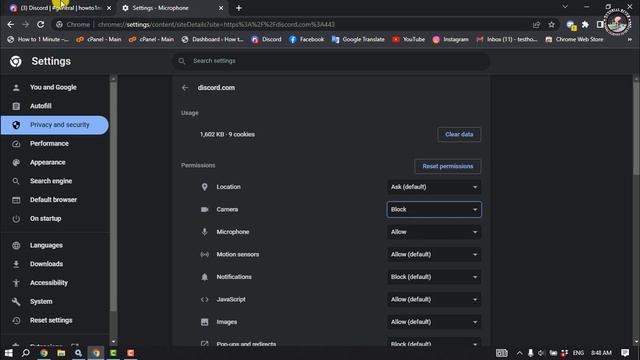Open the taskbar volume icon
Viewport: 640px width, 360px height.
click(541, 353)
